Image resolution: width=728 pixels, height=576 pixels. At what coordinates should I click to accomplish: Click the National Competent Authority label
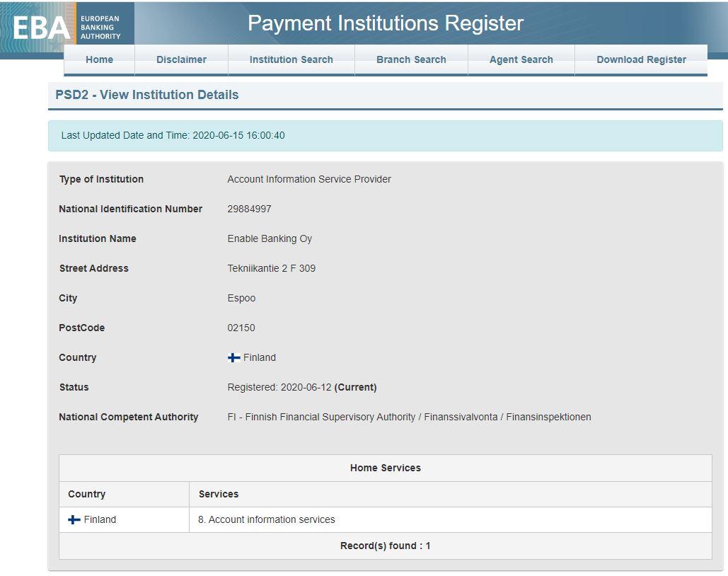[129, 417]
